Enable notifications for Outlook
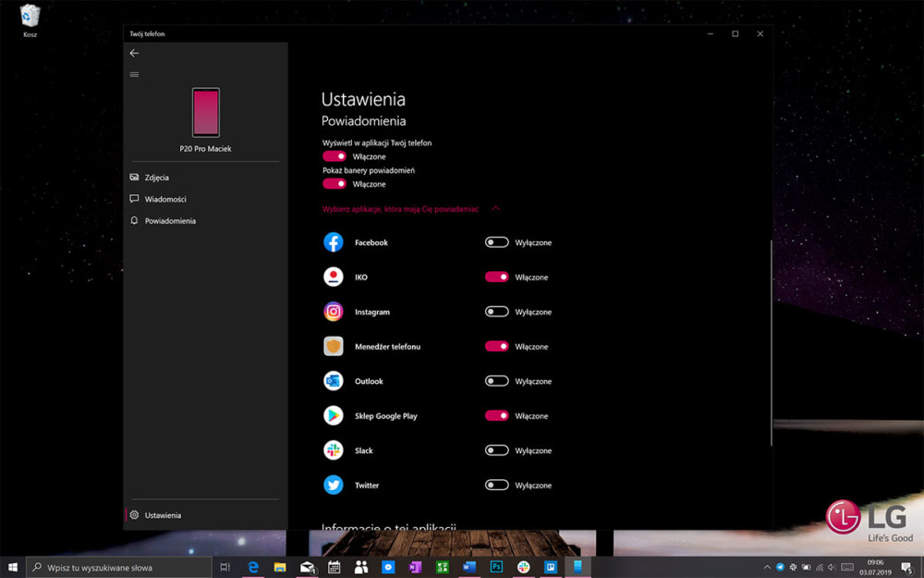The image size is (924, 578). [x=497, y=381]
